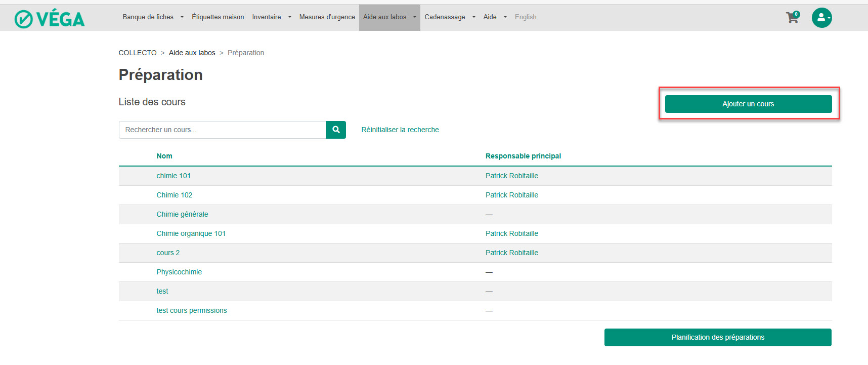Viewport: 868px width, 365px height.
Task: Go to COLLECTO breadcrumb
Action: click(x=138, y=53)
